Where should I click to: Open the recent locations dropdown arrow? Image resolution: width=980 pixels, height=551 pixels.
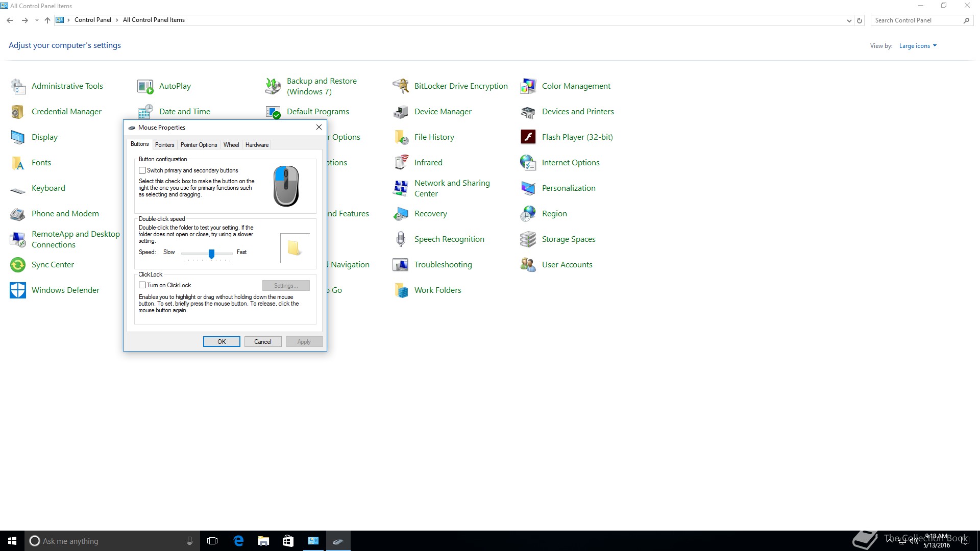coord(37,20)
